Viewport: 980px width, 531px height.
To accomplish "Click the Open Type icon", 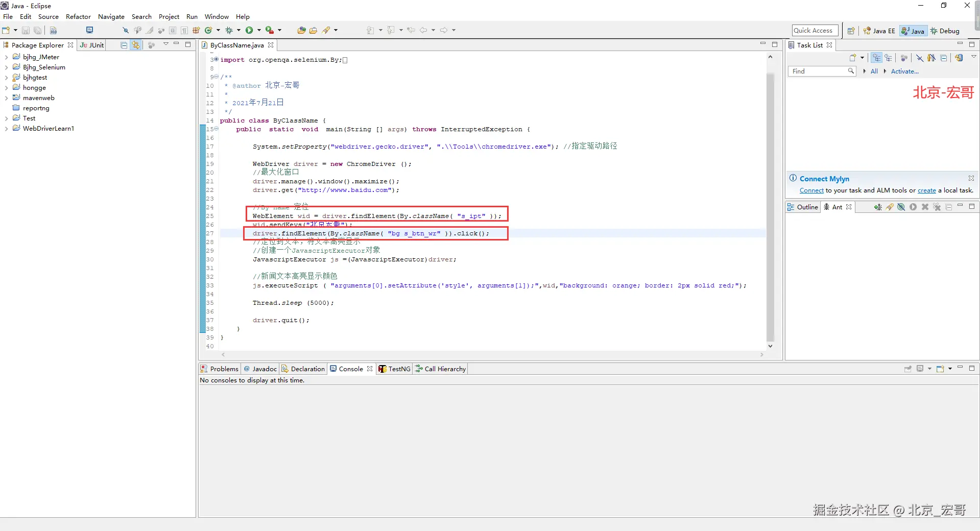I will [x=301, y=30].
